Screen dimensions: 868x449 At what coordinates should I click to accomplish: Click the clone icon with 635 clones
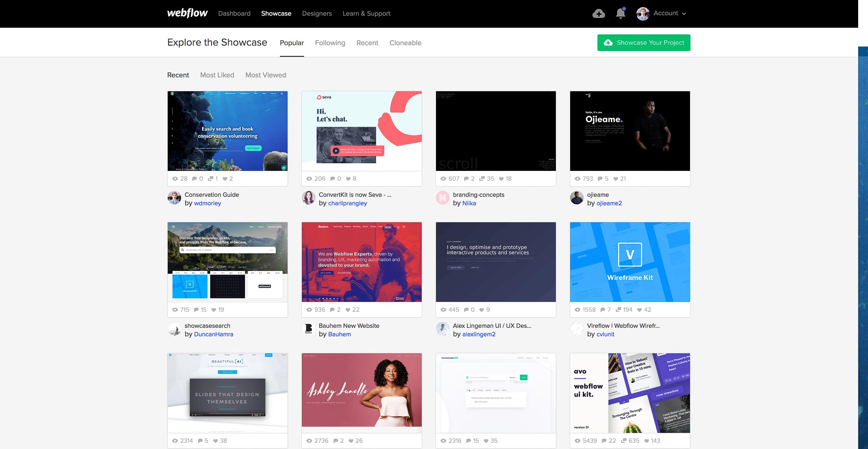click(x=624, y=441)
